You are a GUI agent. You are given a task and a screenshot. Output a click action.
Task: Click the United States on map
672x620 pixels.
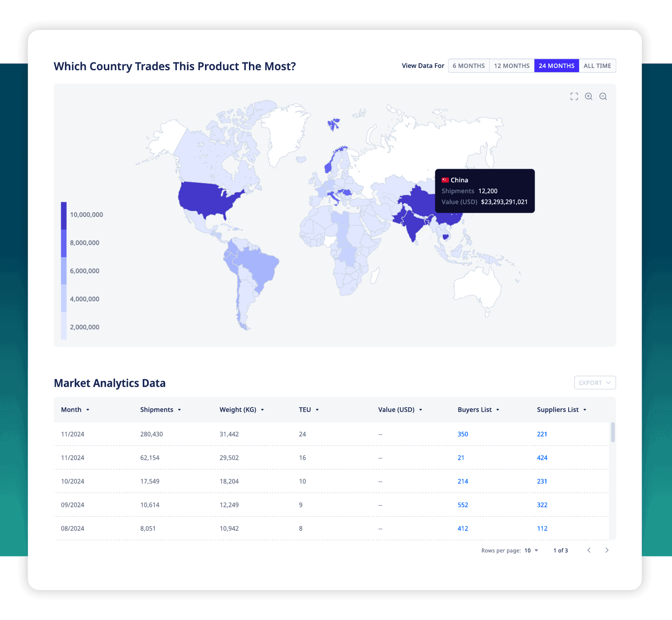pos(206,199)
